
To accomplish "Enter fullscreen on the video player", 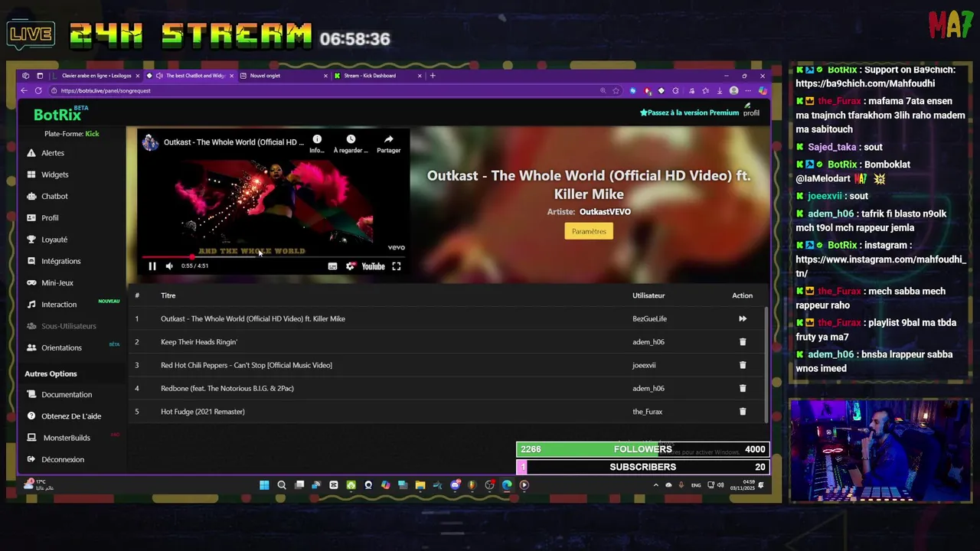I will (397, 266).
